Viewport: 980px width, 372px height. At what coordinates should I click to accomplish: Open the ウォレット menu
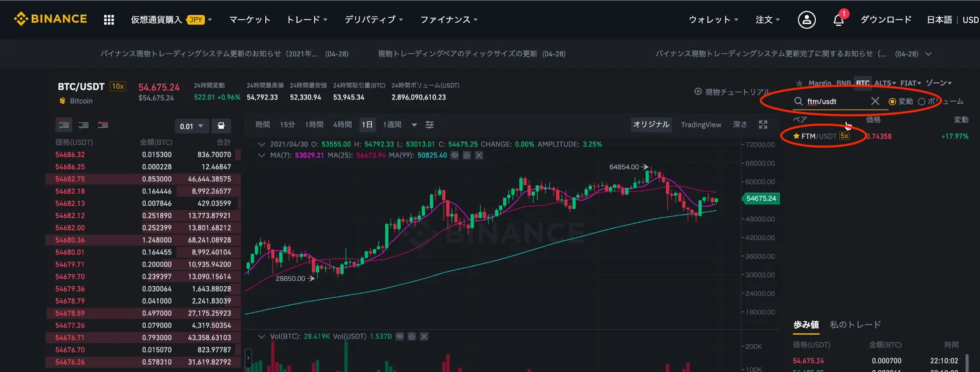714,20
